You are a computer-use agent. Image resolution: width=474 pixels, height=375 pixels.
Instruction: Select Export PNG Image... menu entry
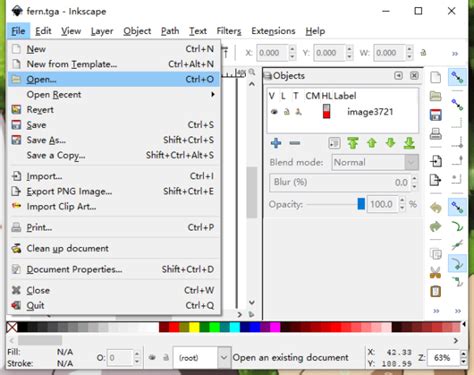pyautogui.click(x=114, y=191)
